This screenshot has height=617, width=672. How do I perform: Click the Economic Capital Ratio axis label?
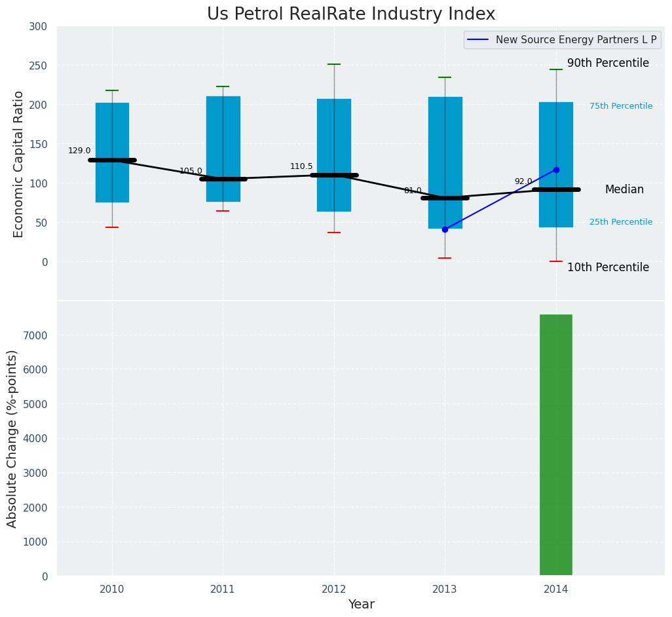click(19, 164)
